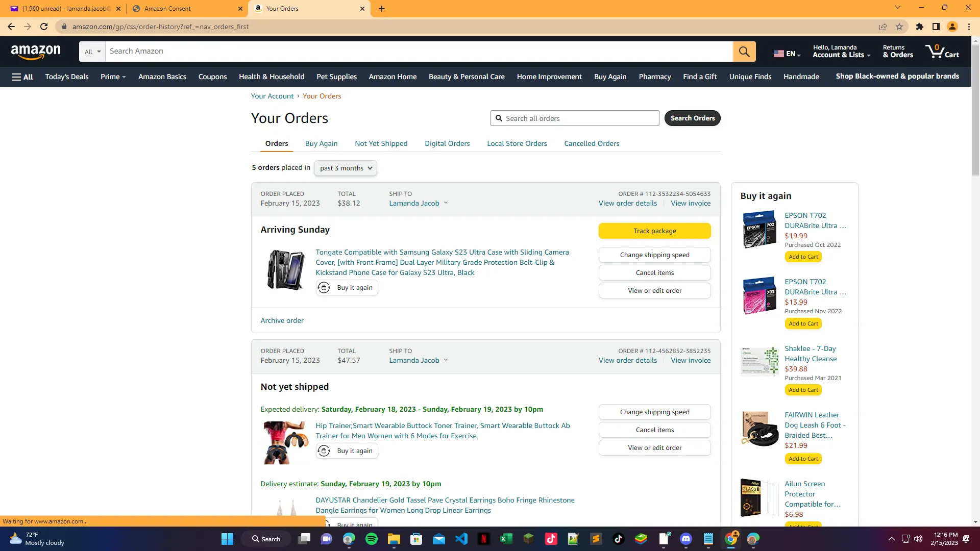Click the Archive order link

(x=282, y=320)
